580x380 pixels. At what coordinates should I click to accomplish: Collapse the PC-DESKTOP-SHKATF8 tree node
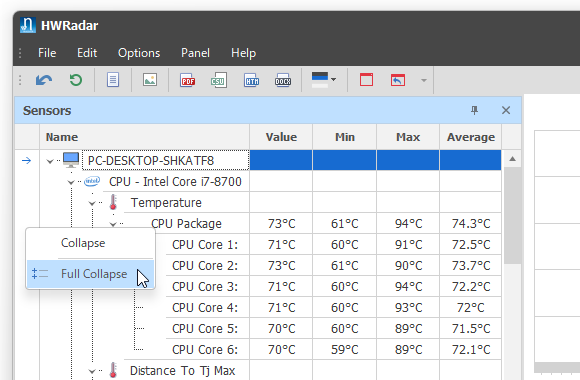(50, 161)
